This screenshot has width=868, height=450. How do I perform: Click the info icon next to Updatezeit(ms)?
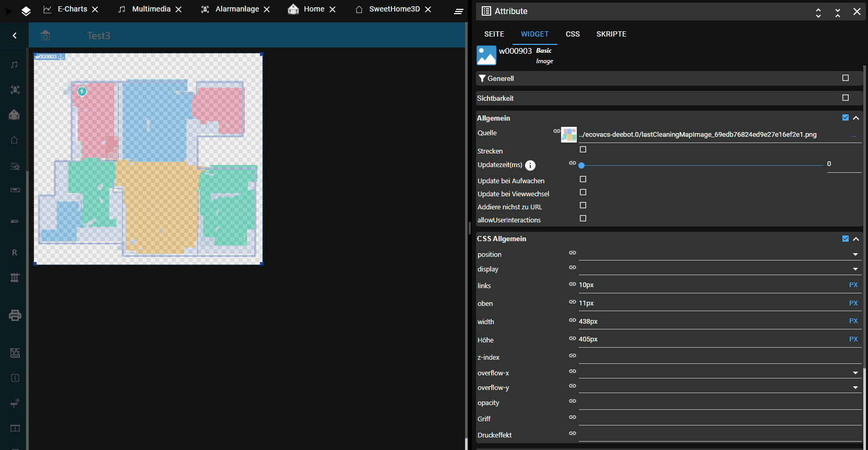point(530,165)
